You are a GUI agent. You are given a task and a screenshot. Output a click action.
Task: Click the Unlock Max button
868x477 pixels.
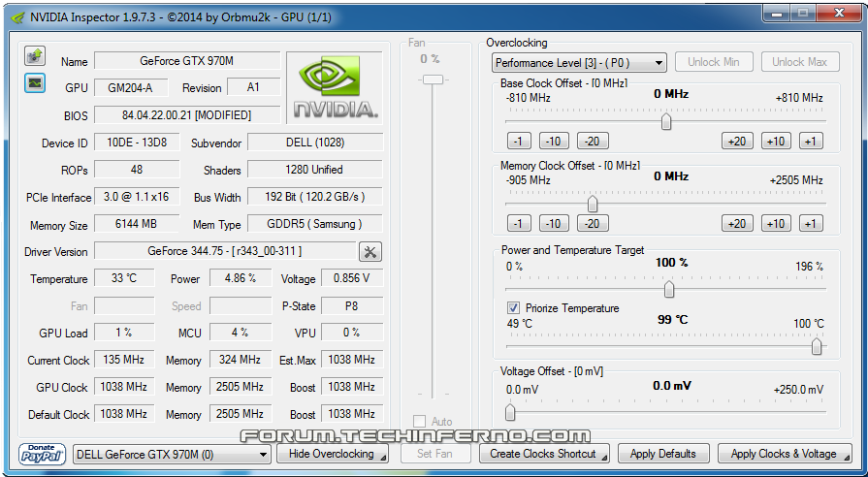(x=800, y=62)
